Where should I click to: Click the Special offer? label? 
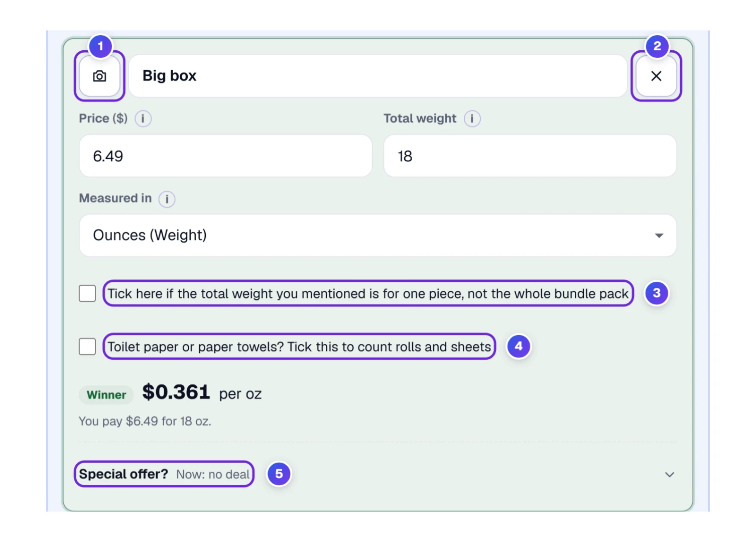[123, 474]
